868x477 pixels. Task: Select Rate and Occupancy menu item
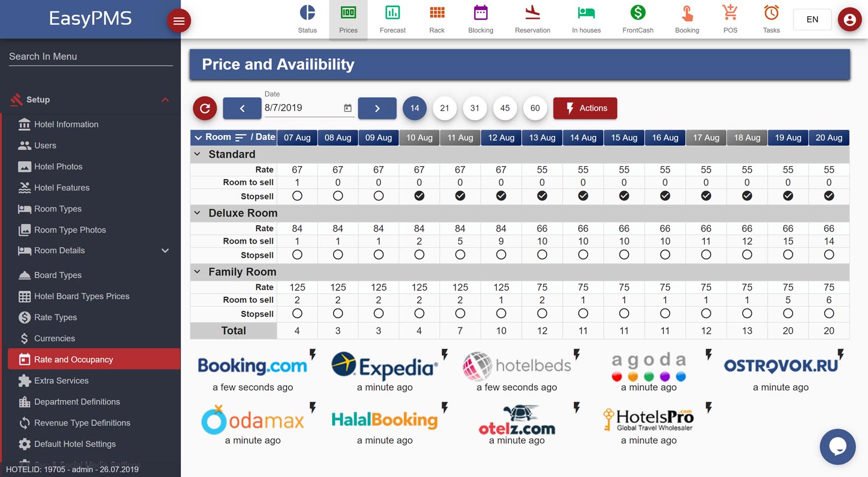tap(94, 359)
